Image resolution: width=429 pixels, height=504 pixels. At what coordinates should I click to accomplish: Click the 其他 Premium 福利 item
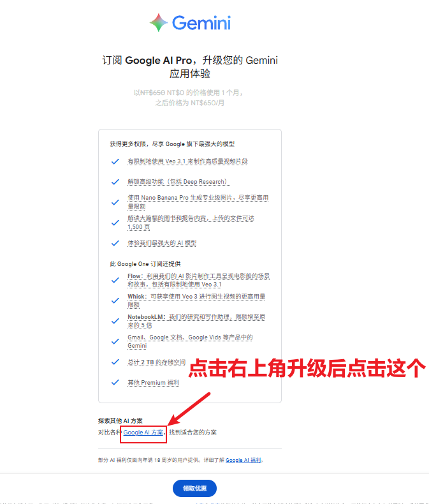153,383
